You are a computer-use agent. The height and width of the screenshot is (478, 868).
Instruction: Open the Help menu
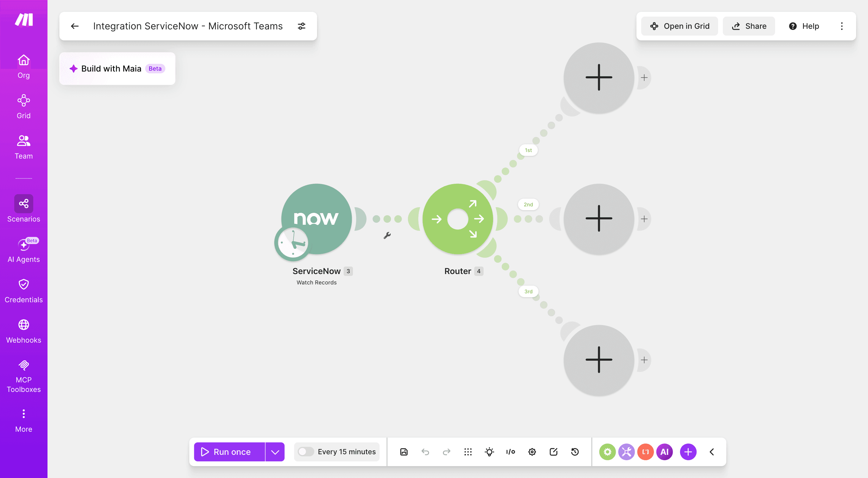pyautogui.click(x=804, y=26)
